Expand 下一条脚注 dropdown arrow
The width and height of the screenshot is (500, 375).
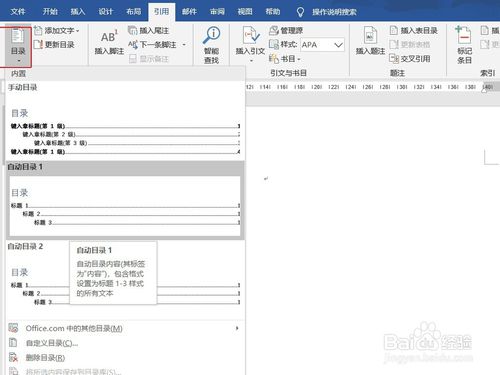pos(184,45)
